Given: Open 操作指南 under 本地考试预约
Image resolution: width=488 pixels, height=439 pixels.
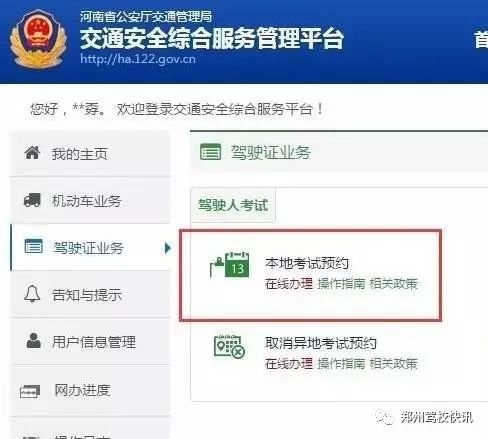Looking at the screenshot, I should tap(341, 284).
